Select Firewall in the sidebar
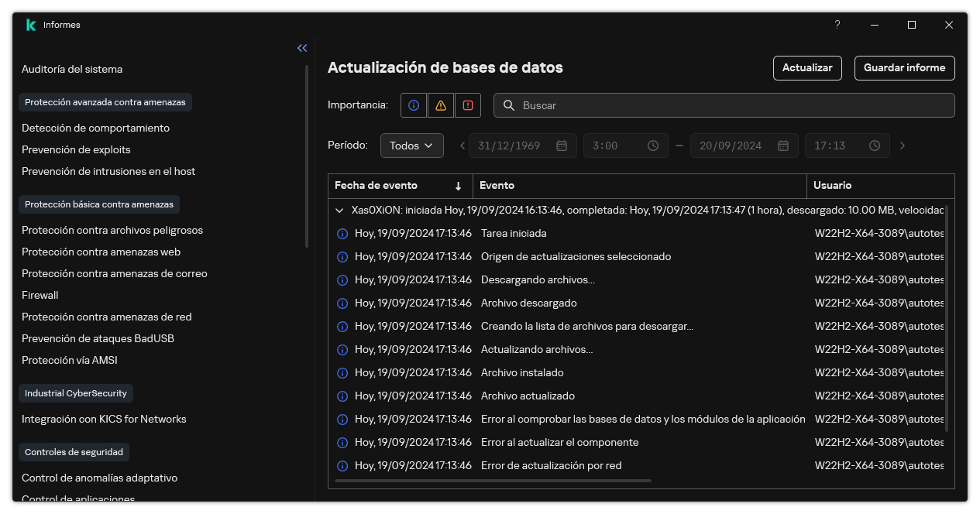The height and width of the screenshot is (514, 980). tap(40, 295)
